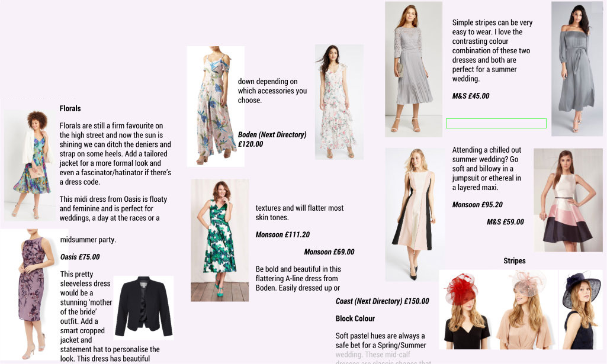Click the red fascinator hat image
Image resolution: width=607 pixels, height=364 pixels.
pos(468,310)
